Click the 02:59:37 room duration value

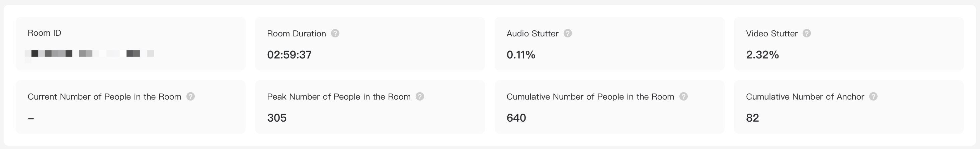(x=289, y=55)
